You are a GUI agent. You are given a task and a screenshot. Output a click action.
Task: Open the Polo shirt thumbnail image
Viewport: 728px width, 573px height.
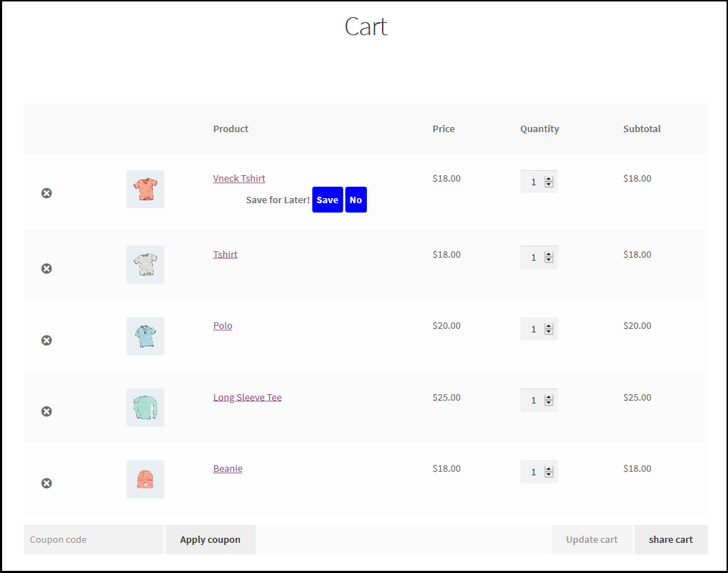145,336
